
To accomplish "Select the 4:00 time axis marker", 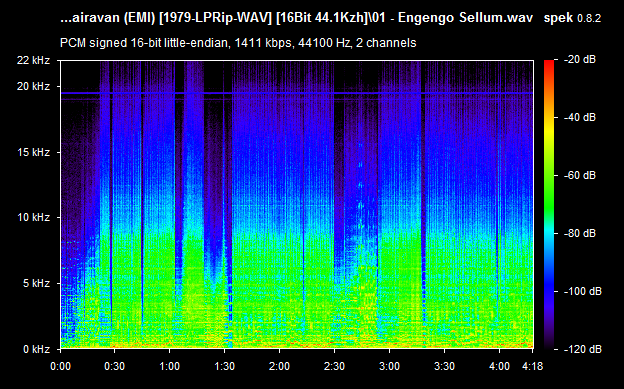I will pyautogui.click(x=499, y=366).
